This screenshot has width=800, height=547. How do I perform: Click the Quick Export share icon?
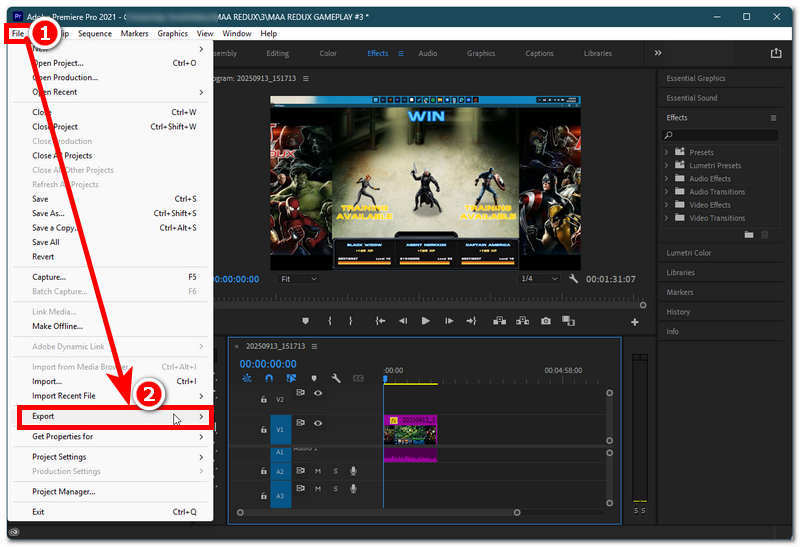click(x=776, y=53)
